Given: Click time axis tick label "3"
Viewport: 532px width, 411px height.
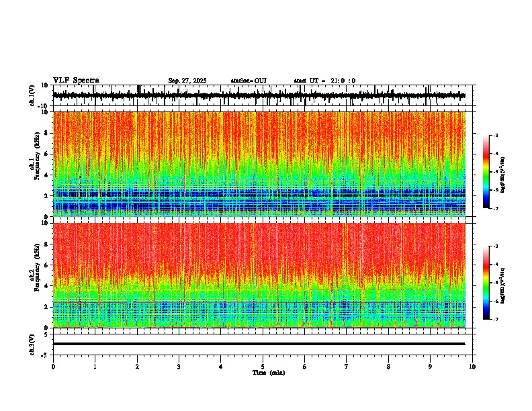Looking at the screenshot, I should pyautogui.click(x=179, y=367).
